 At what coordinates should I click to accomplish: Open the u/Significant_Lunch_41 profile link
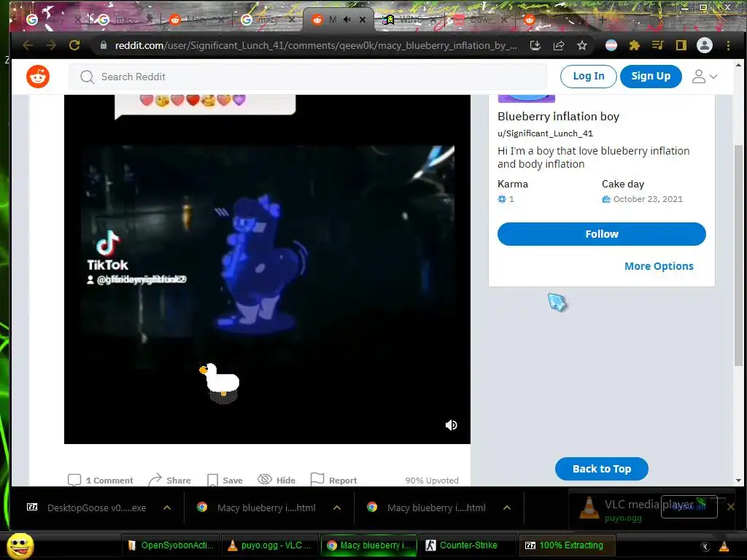point(545,134)
